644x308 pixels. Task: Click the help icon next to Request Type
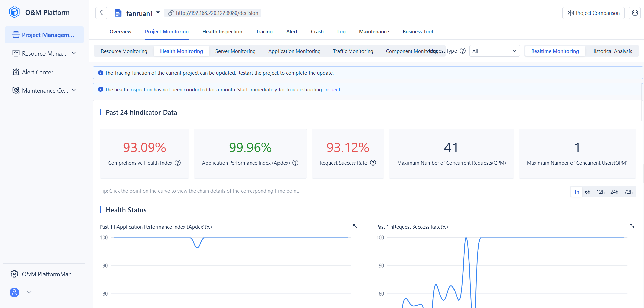pos(463,51)
